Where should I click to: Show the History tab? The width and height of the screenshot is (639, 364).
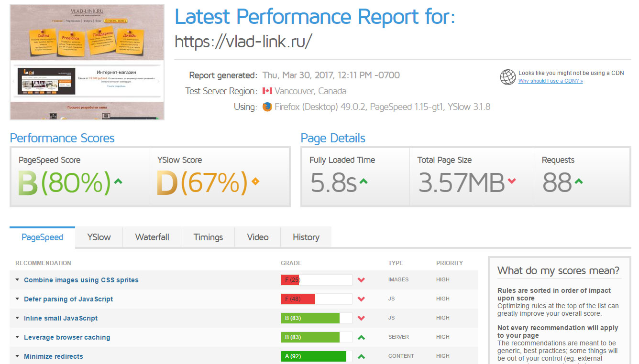306,237
